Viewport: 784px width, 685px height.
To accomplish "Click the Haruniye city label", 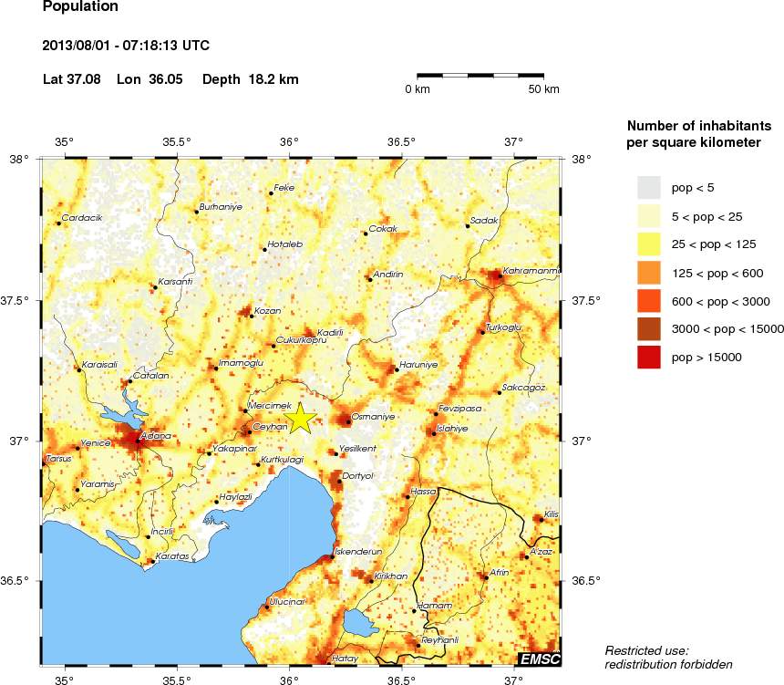I will [418, 365].
